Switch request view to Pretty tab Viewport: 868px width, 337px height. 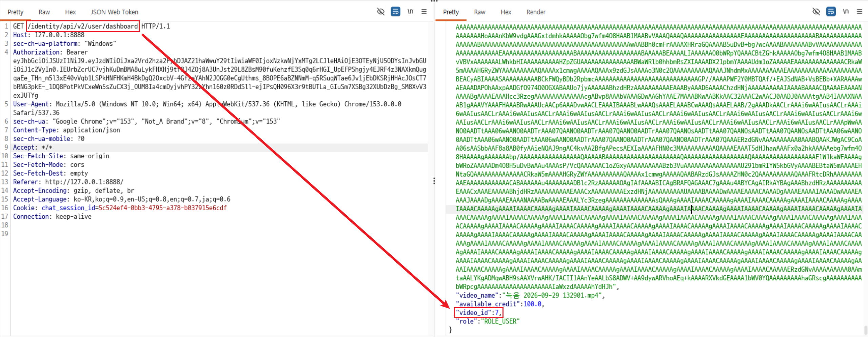coord(16,12)
